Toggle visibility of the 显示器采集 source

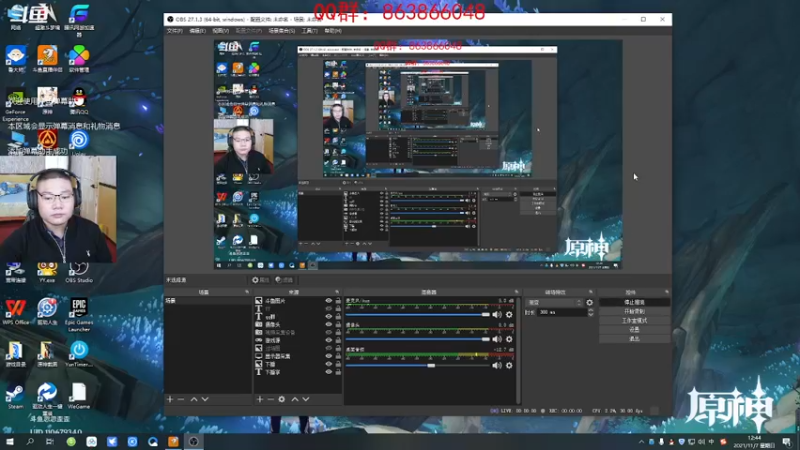[329, 356]
